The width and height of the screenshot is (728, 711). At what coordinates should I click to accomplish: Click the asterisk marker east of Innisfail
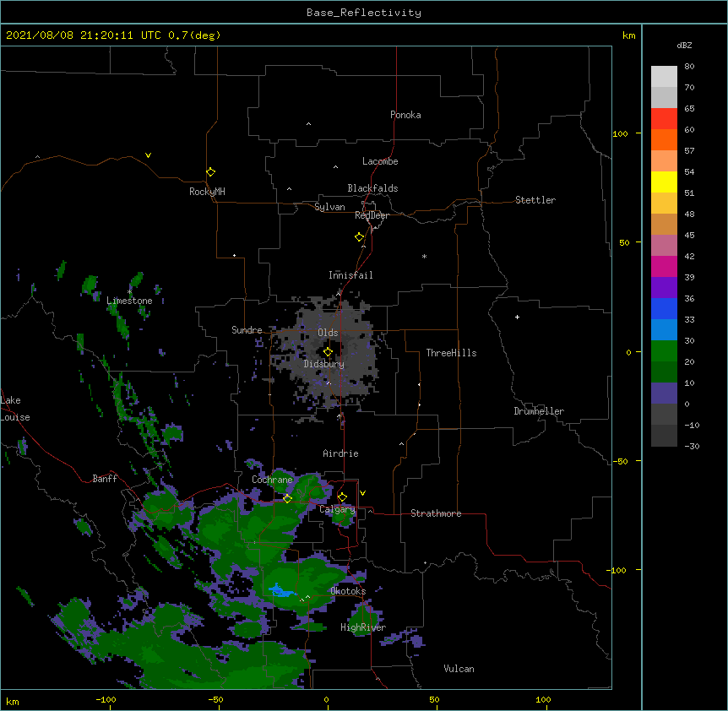pos(424,256)
